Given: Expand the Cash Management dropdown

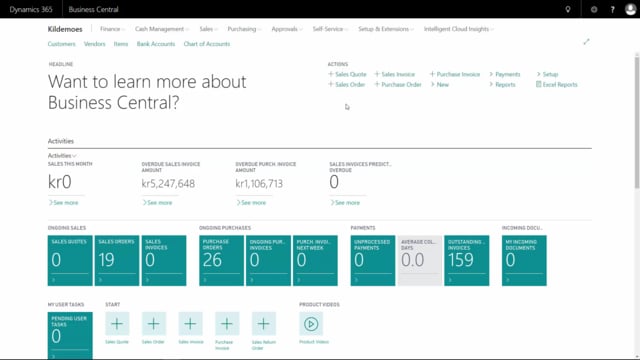Looking at the screenshot, I should (x=162, y=29).
